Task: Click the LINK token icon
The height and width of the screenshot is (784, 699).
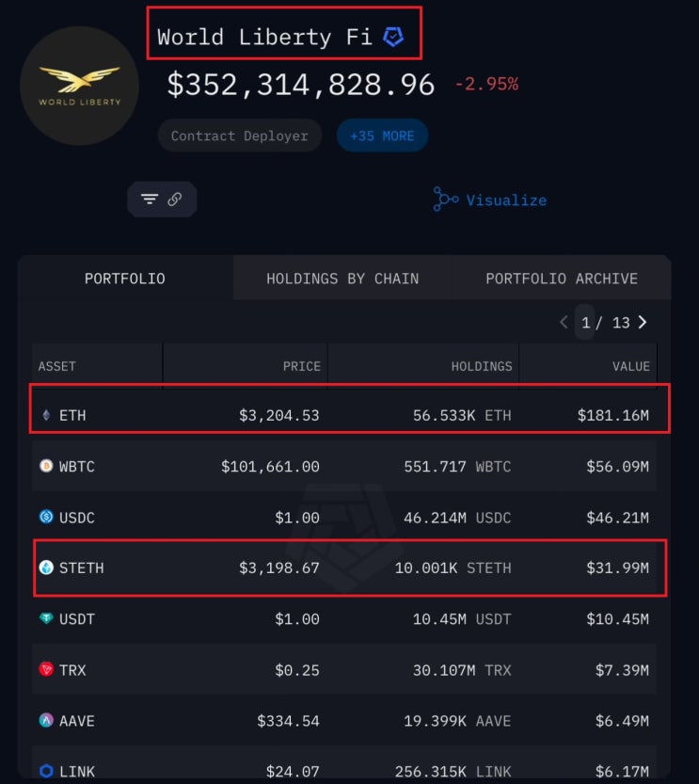Action: 46,772
